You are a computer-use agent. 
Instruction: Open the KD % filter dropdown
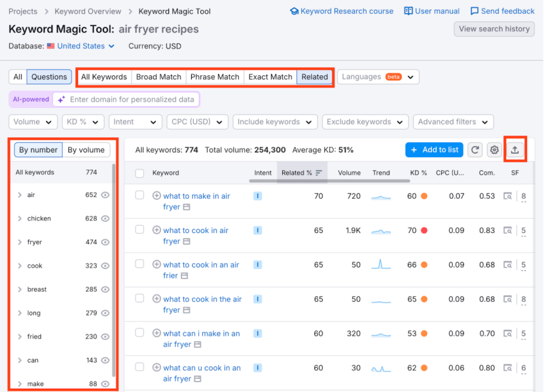pos(83,122)
